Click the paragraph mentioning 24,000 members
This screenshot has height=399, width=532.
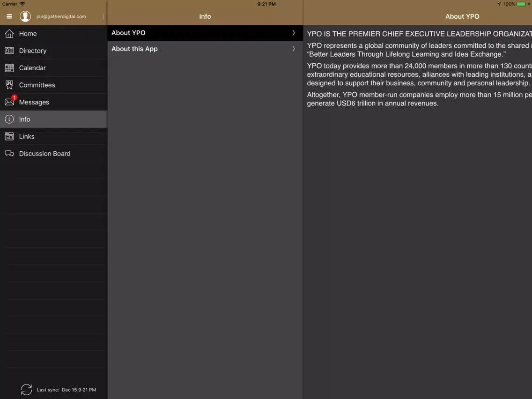pos(419,74)
